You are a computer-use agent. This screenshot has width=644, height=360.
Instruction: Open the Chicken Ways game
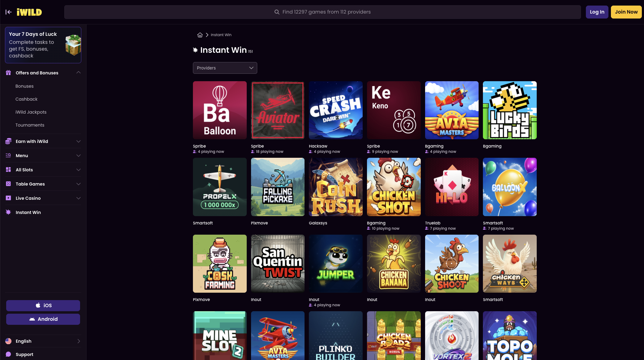510,264
